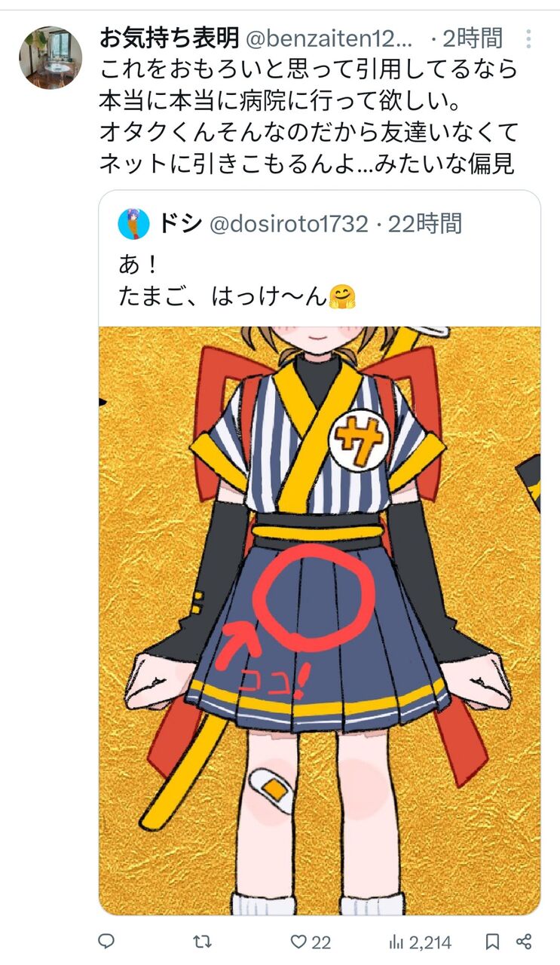This screenshot has width=560, height=965.
Task: Bookmark this tweet with the bookmark icon
Action: 492,942
